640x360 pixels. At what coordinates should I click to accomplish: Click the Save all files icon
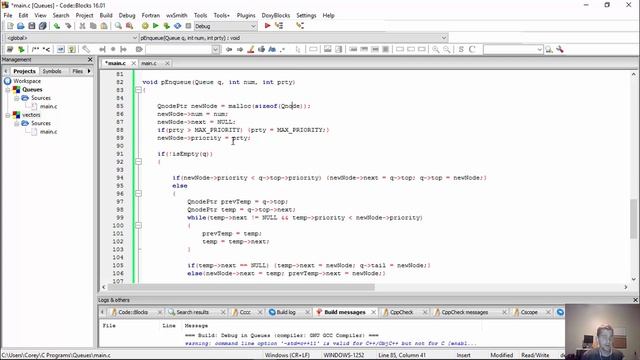[42, 26]
